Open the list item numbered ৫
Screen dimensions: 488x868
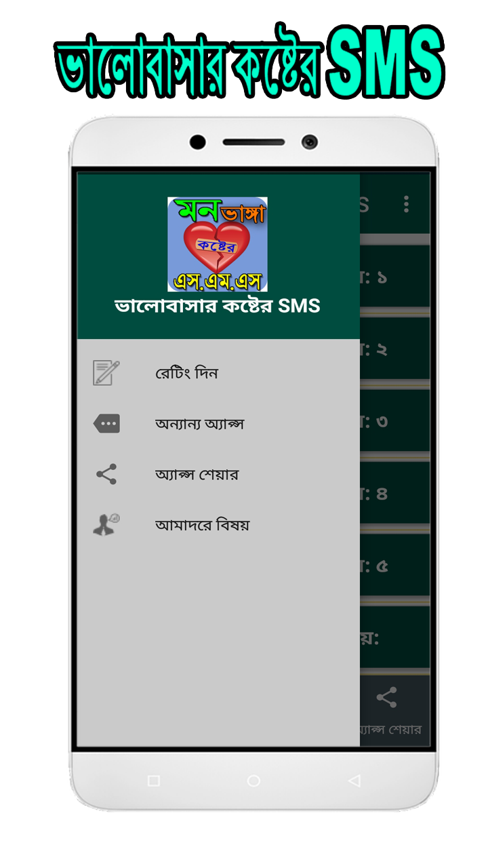(x=394, y=566)
